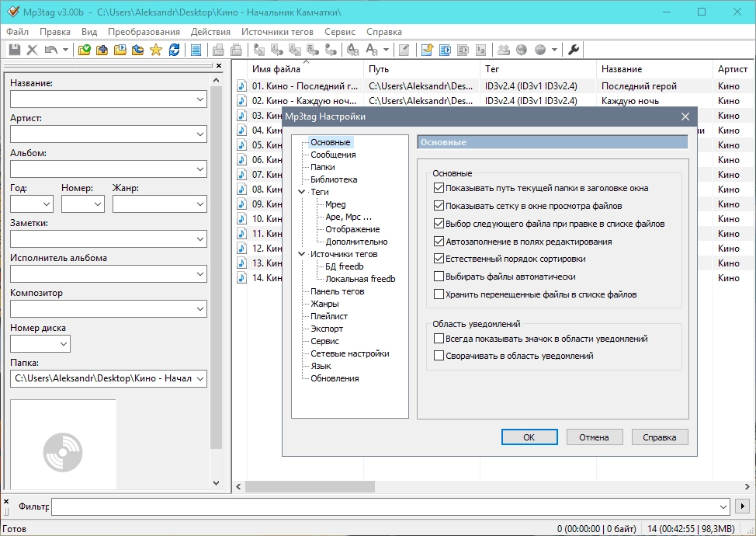Click the filter arrow button next to Фильтр field

click(742, 506)
